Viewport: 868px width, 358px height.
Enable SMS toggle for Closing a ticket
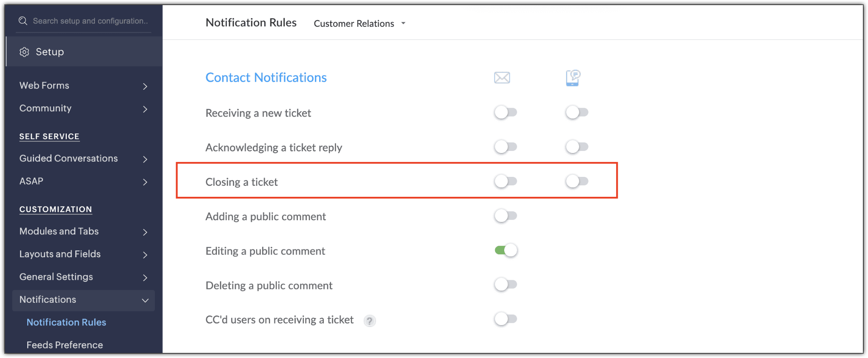577,182
